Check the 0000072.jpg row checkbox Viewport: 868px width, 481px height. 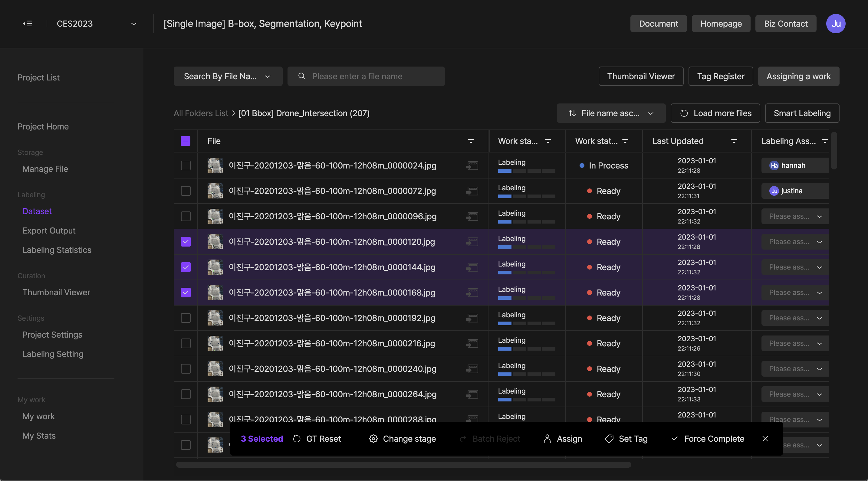186,191
